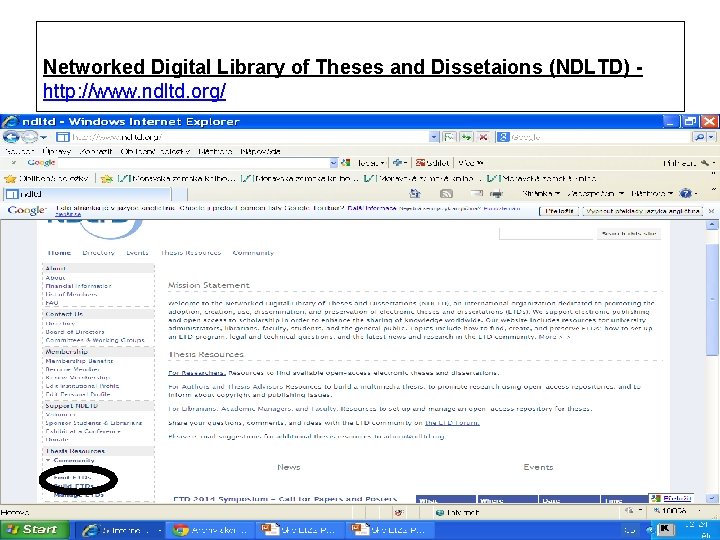Image resolution: width=720 pixels, height=540 pixels.
Task: Open the Oblíbené položky favorites star button
Action: 46,178
